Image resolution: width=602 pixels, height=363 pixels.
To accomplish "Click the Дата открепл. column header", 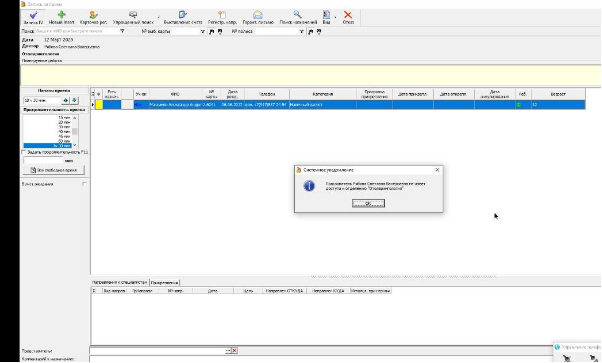I will tap(454, 94).
